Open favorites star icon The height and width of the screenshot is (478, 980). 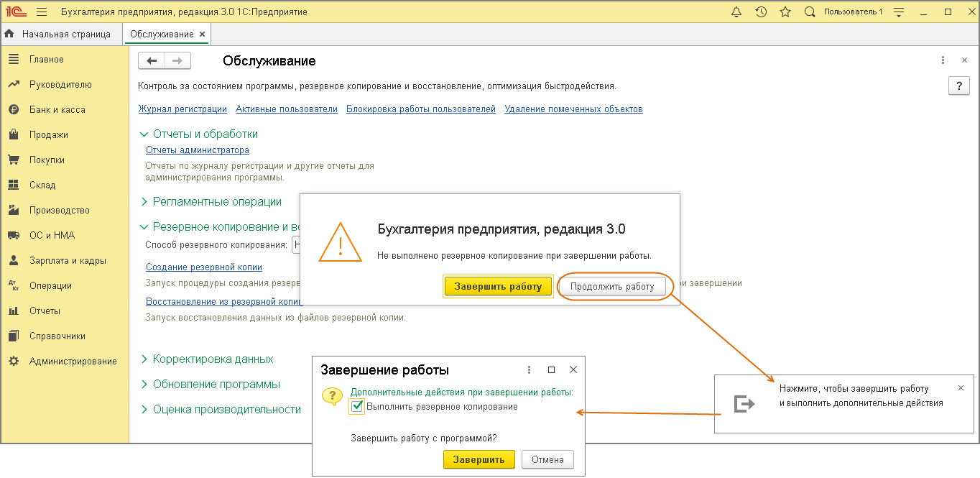click(x=785, y=12)
